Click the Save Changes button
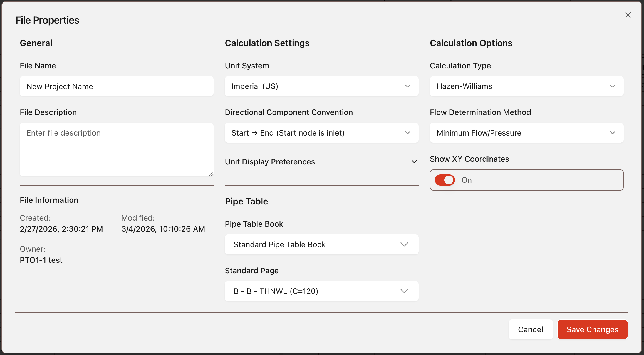Viewport: 644px width, 355px height. [593, 329]
